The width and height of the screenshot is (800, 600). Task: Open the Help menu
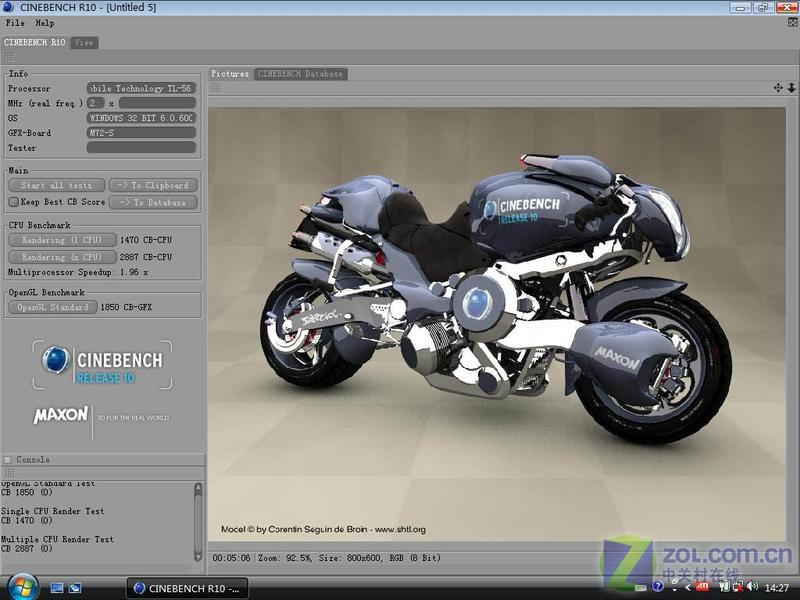click(44, 23)
